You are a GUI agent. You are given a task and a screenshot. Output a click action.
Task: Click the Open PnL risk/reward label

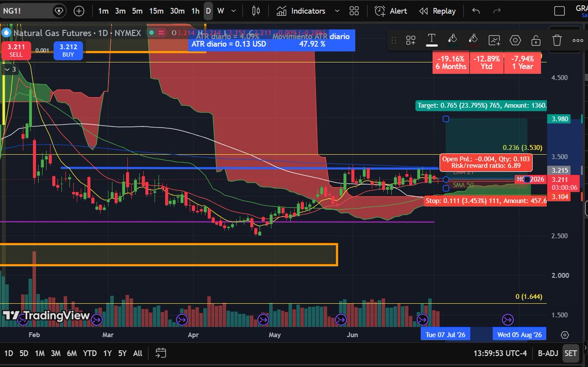(486, 162)
